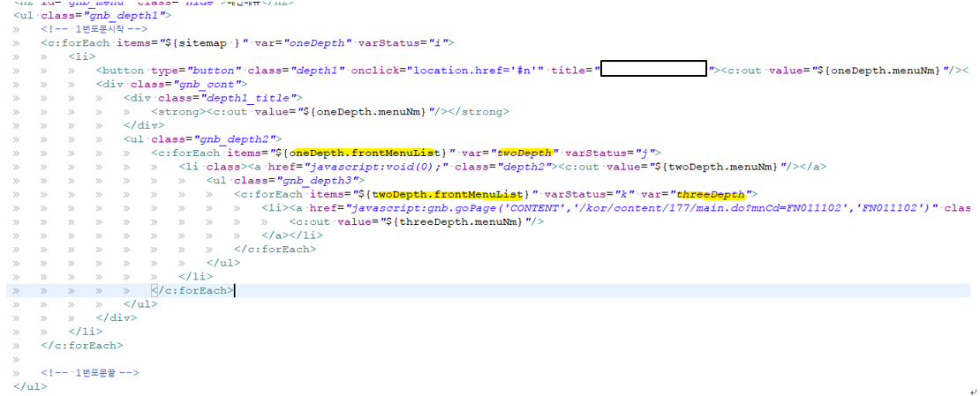Click the depth1_title class value

point(249,98)
